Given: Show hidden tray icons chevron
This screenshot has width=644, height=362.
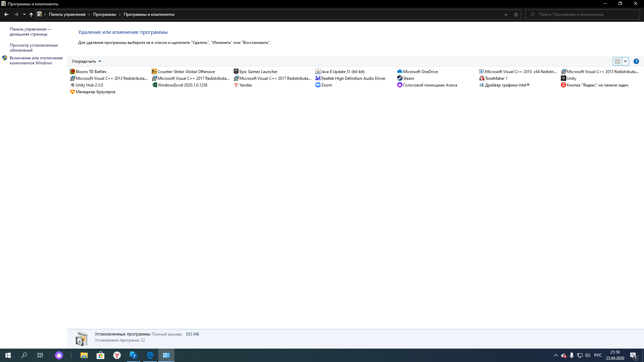Looking at the screenshot, I should pos(555,355).
